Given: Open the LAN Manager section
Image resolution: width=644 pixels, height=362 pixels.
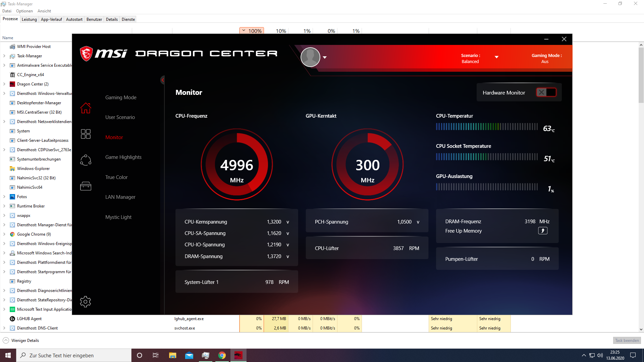Looking at the screenshot, I should (120, 197).
